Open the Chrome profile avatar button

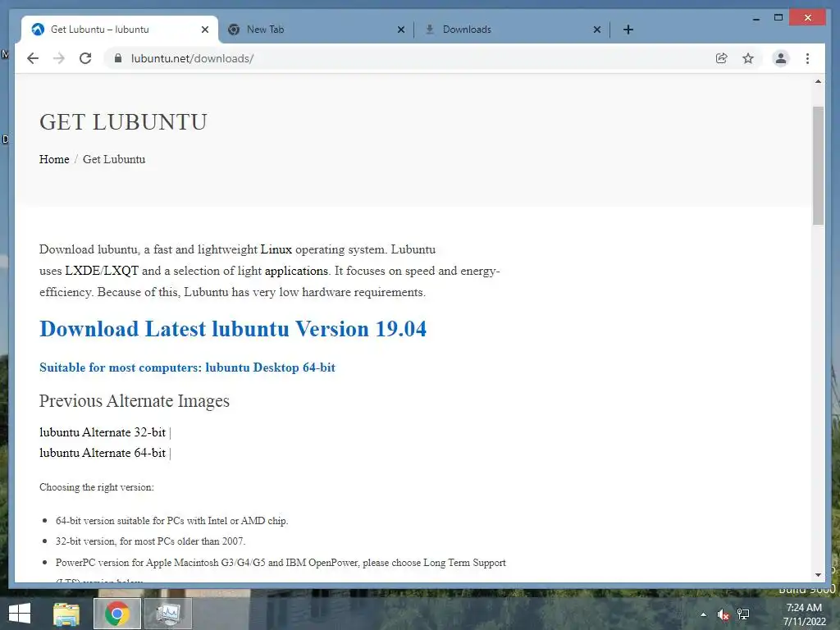[x=781, y=58]
